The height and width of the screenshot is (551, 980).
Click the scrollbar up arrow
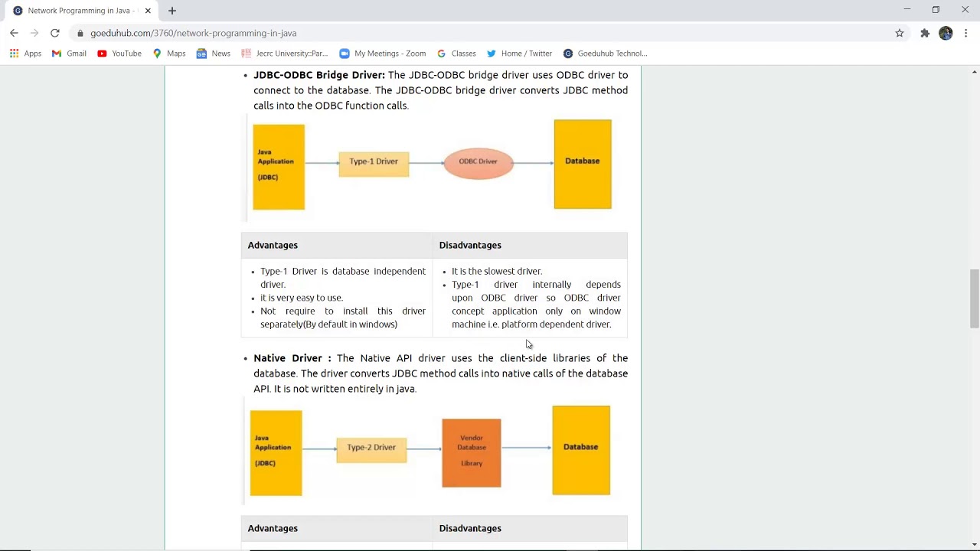(974, 71)
